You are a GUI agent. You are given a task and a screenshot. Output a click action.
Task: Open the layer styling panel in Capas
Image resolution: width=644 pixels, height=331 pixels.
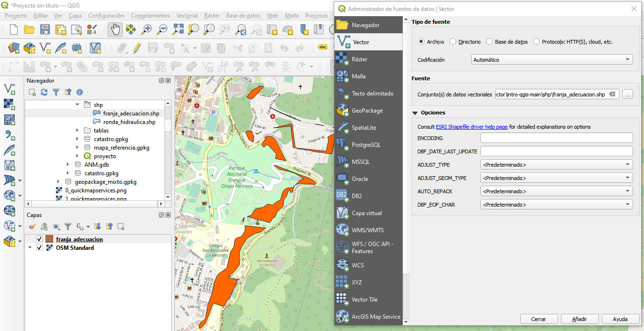(32, 227)
